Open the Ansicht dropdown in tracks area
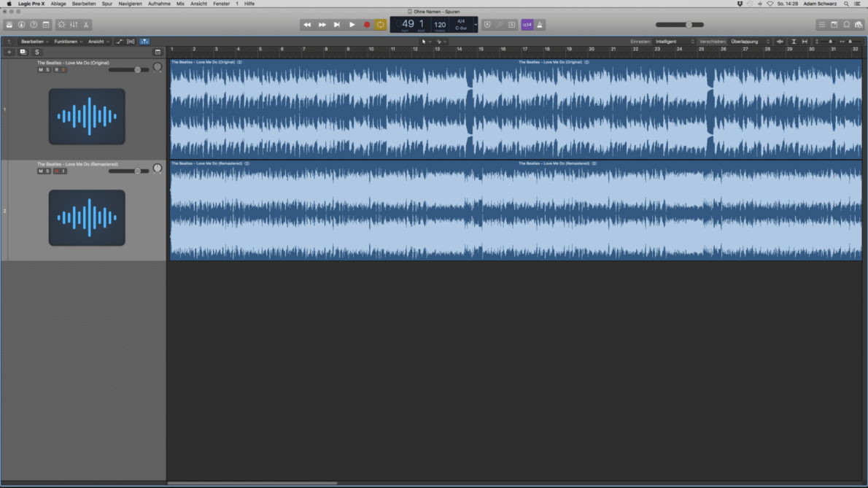This screenshot has width=868, height=488. tap(98, 42)
